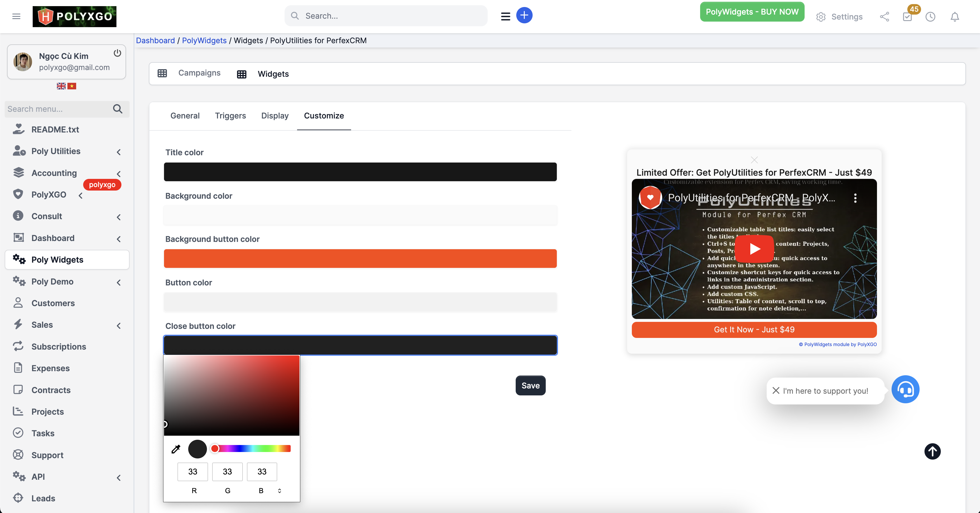Save the widget customization

pyautogui.click(x=530, y=385)
